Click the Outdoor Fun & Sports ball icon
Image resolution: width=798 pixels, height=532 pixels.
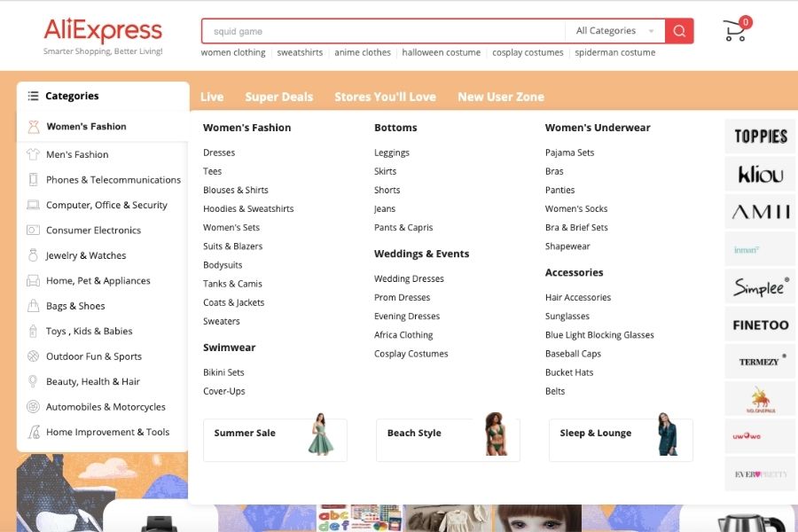33,356
